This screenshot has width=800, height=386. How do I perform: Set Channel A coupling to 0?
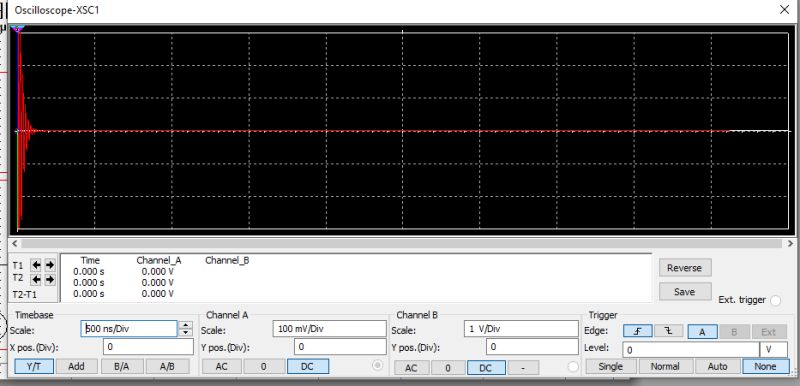point(264,366)
